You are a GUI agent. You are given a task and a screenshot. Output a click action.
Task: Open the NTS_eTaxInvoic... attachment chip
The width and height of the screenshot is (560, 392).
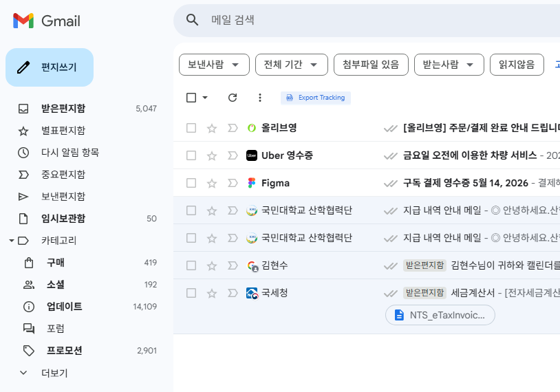pyautogui.click(x=440, y=315)
